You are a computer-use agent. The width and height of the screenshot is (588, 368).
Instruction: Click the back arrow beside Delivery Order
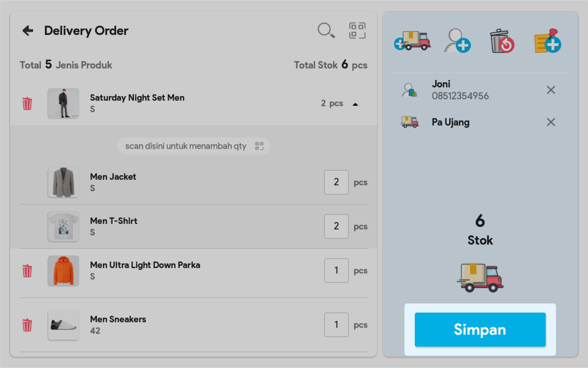[x=28, y=31]
